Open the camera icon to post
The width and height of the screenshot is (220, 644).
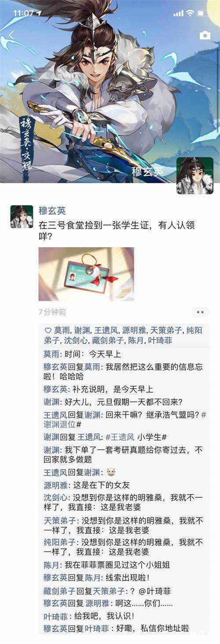click(205, 35)
